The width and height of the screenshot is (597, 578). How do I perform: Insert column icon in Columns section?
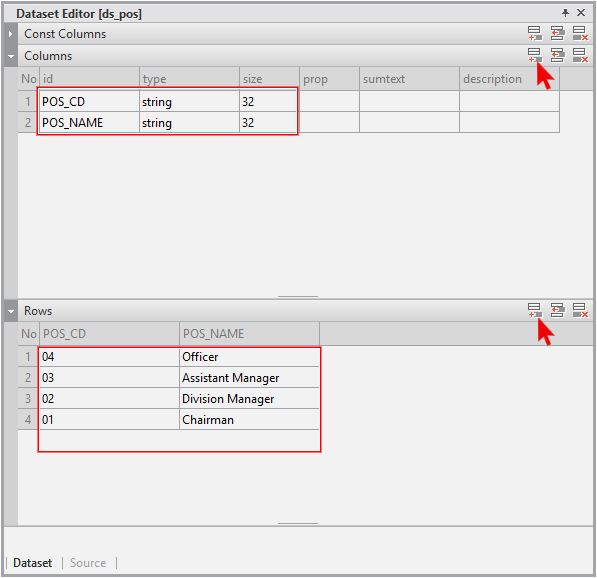557,55
